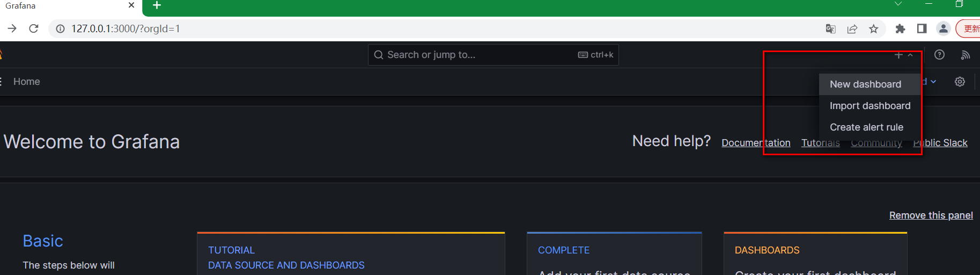Pick Create alert rule option
Screen dimensions: 980x275
pos(870,127)
